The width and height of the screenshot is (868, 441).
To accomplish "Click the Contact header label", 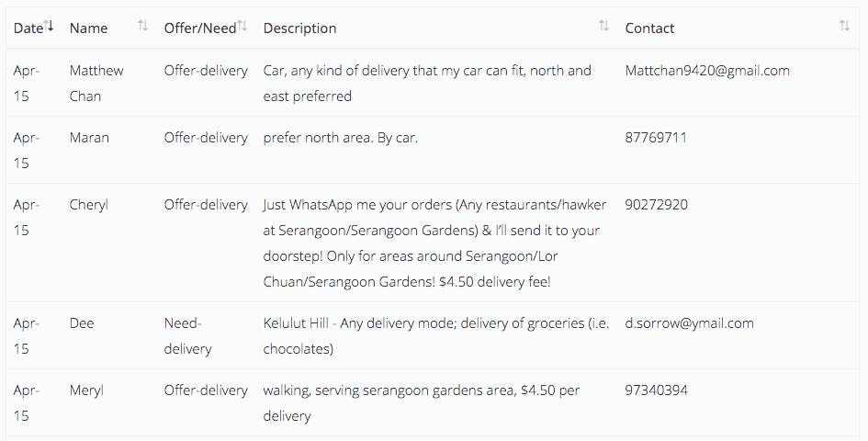I will pyautogui.click(x=649, y=28).
